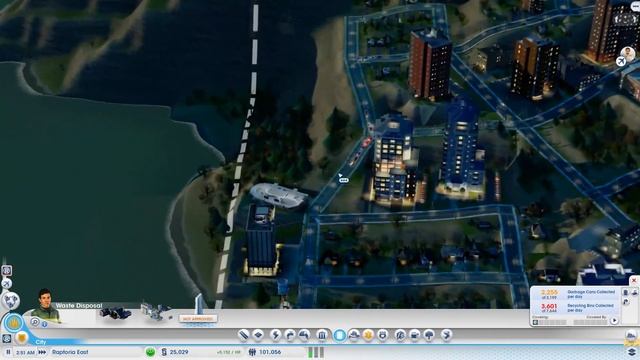Open the Bulldoze tool icon

[x=447, y=336]
